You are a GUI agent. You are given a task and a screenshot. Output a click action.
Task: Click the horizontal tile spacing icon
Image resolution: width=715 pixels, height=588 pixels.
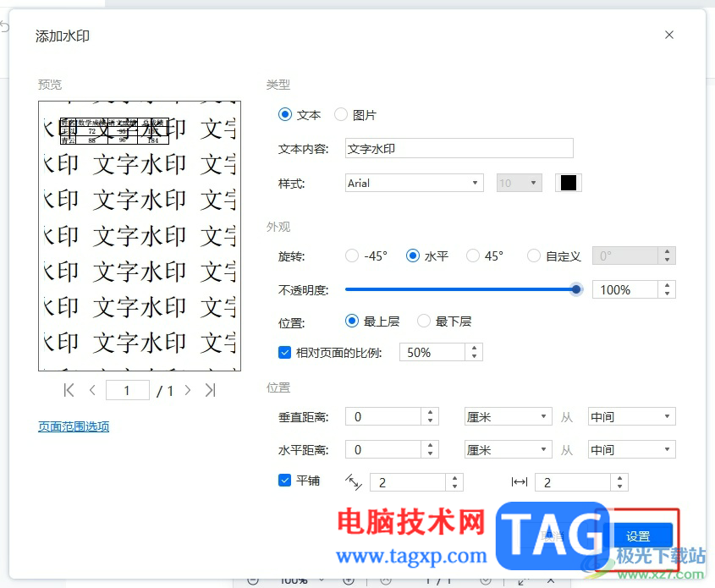pyautogui.click(x=520, y=481)
